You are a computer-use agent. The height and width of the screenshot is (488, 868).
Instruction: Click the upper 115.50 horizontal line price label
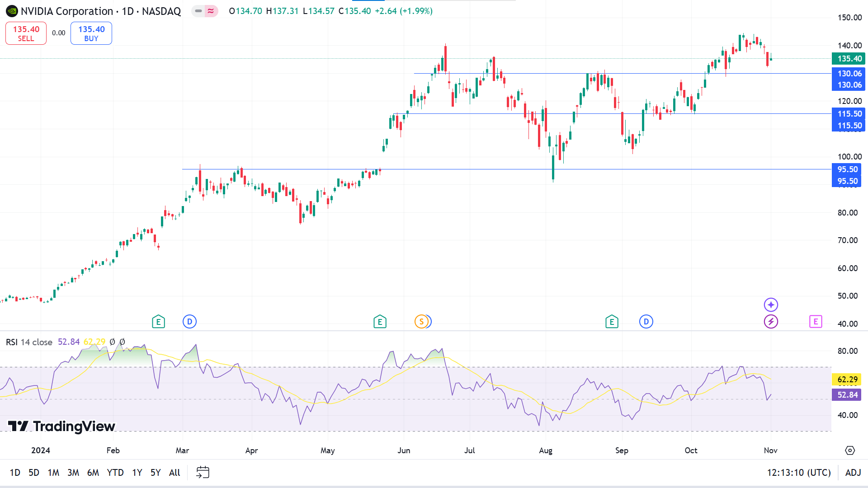pos(849,113)
